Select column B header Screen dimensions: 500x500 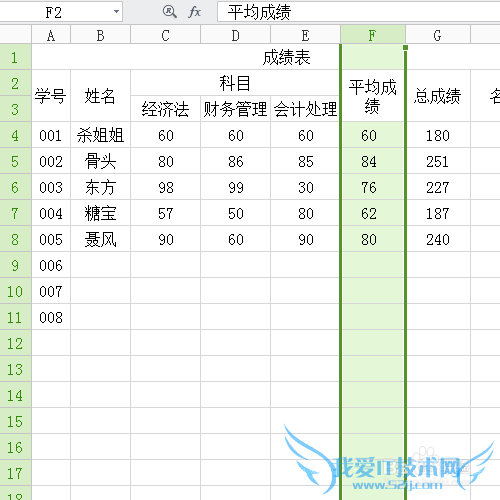[x=100, y=35]
